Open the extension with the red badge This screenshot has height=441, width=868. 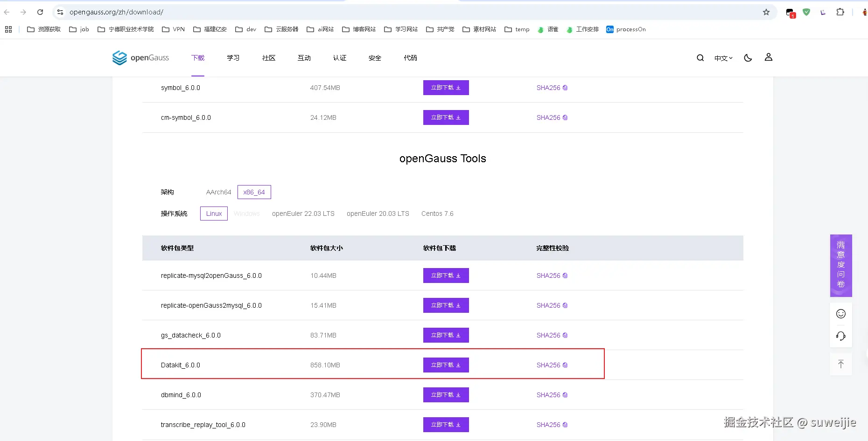pos(790,13)
